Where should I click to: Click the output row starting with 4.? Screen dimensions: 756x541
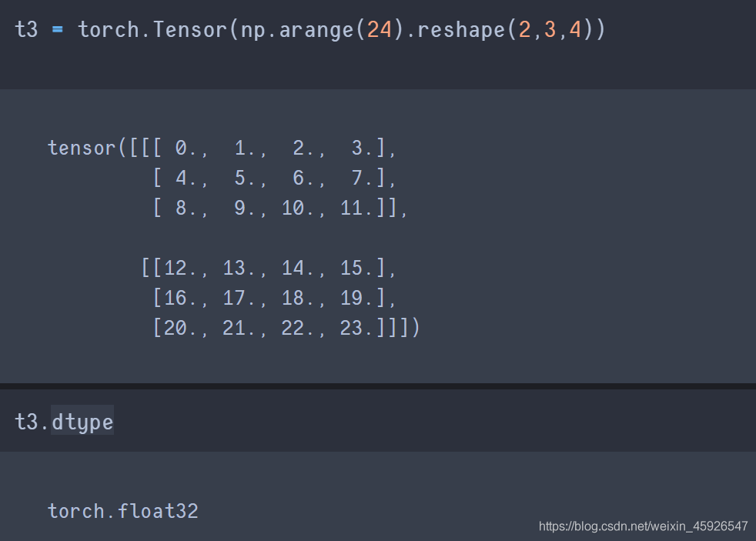275,178
